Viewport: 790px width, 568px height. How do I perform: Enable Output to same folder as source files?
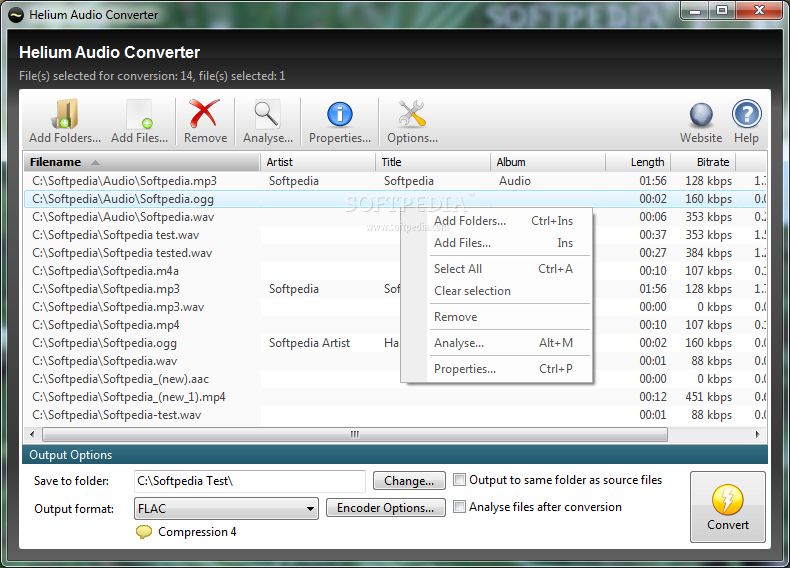click(x=459, y=480)
